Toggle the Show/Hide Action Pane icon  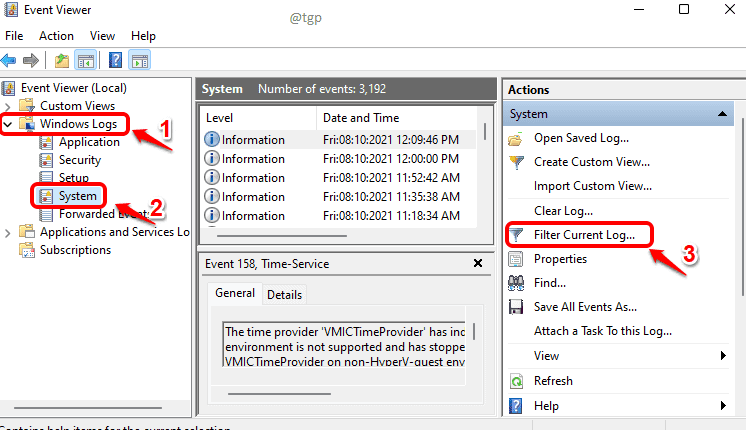[x=140, y=60]
